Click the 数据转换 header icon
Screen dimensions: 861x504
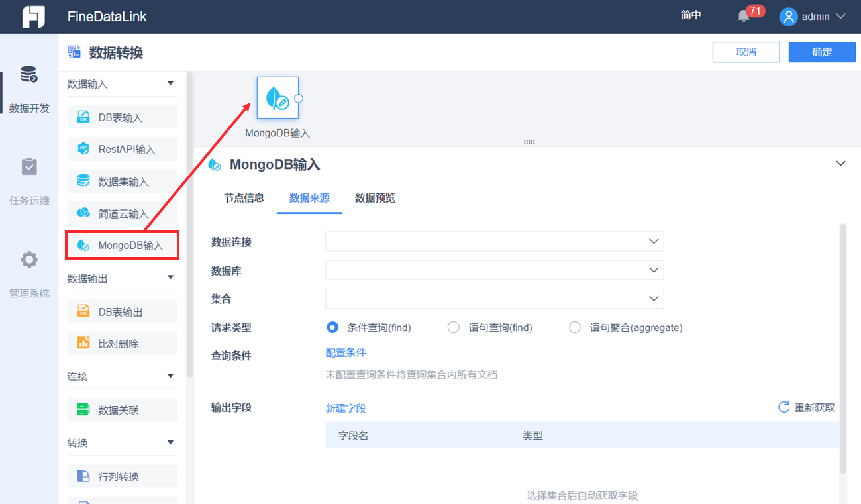pos(74,52)
